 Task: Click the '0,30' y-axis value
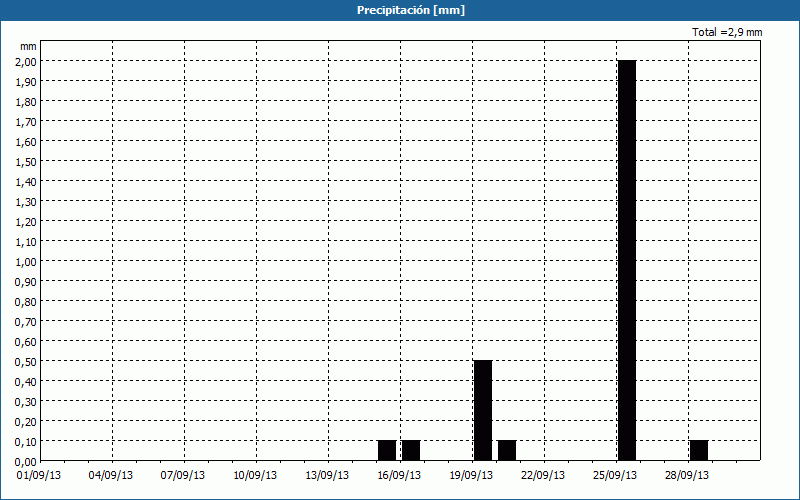coord(27,402)
